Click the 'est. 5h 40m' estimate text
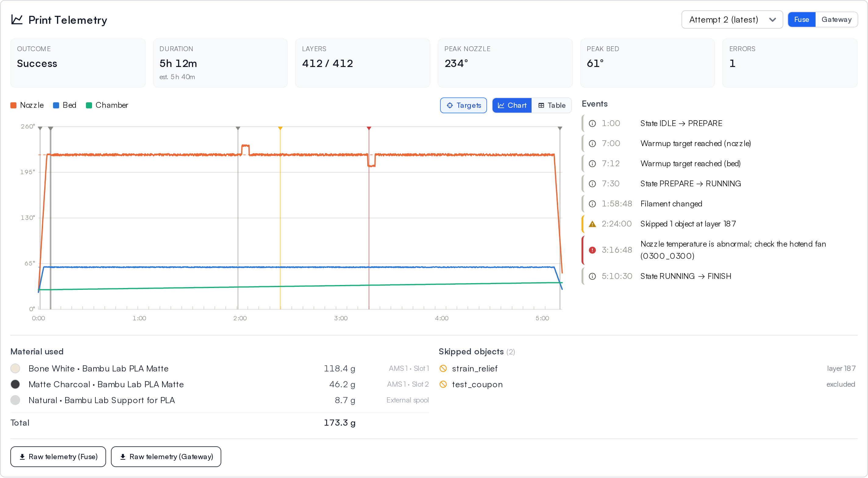868x478 pixels. tap(177, 77)
